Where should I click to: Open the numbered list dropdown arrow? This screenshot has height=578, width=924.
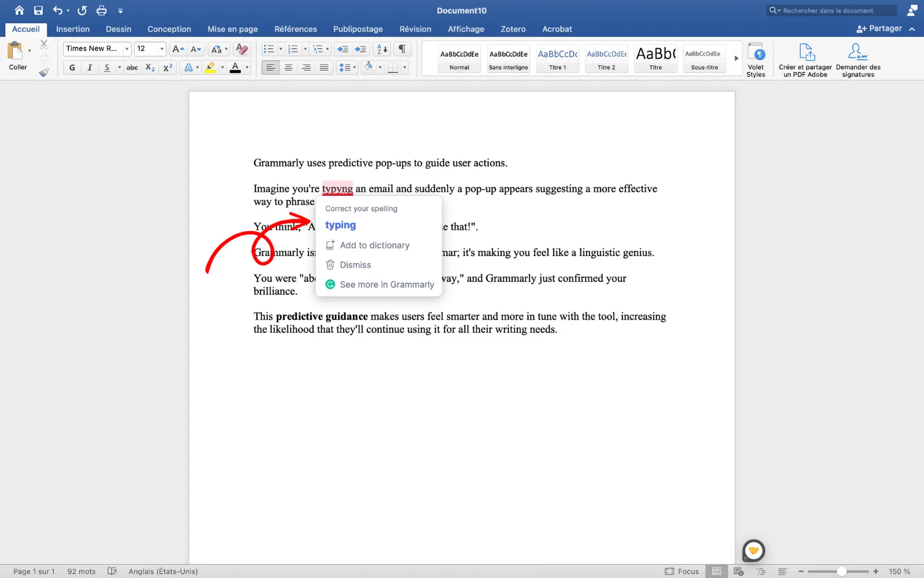tap(305, 49)
